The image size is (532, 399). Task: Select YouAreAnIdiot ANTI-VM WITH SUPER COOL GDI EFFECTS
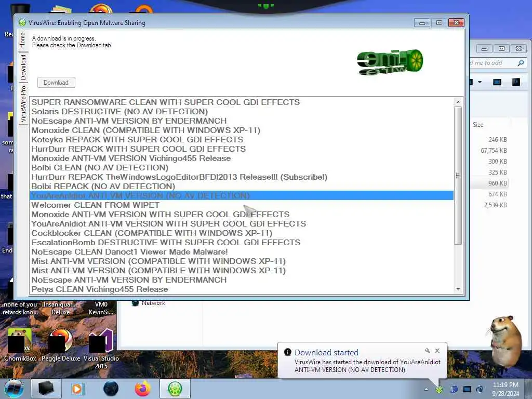242,224
